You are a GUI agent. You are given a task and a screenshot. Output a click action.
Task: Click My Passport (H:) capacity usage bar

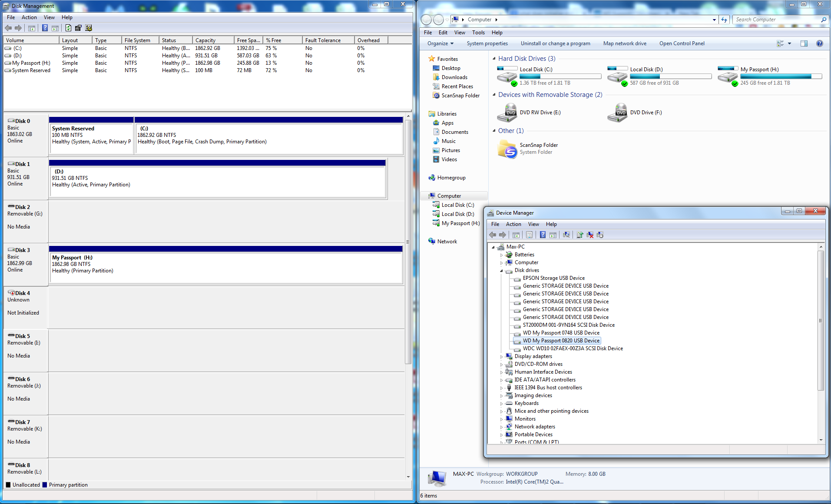pyautogui.click(x=781, y=76)
